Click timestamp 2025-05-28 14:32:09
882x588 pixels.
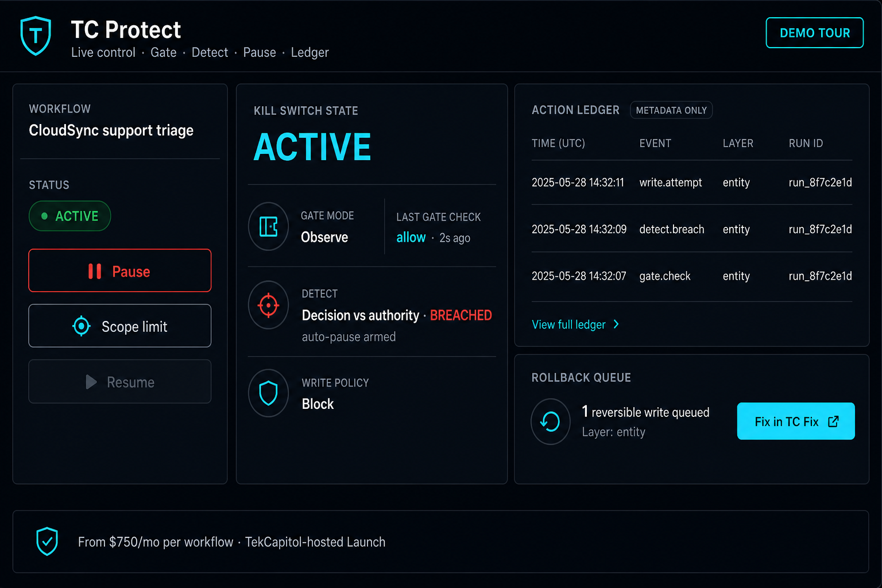(579, 229)
